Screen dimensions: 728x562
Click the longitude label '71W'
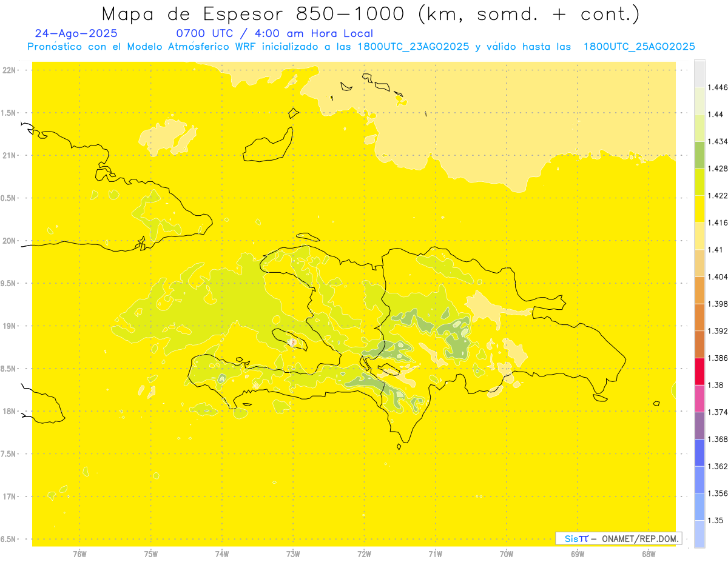coord(435,554)
